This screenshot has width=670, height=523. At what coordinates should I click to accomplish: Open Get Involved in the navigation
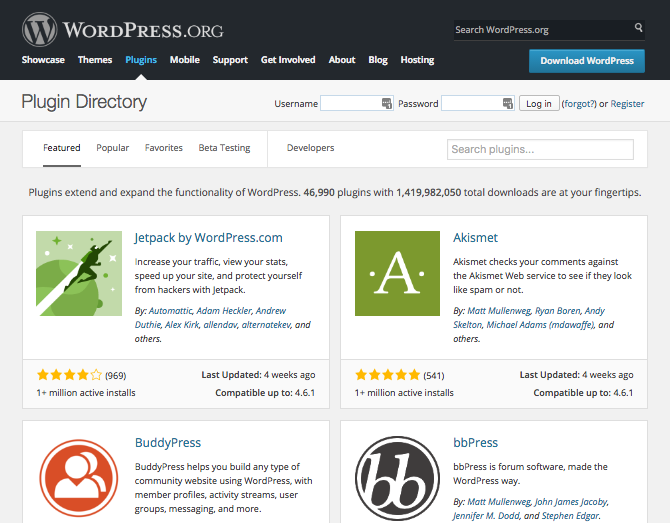click(288, 60)
